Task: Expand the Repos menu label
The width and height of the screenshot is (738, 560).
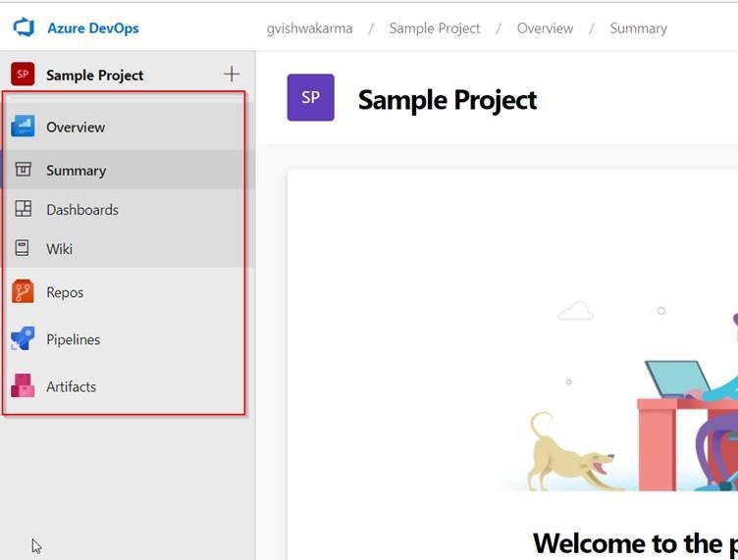Action: [65, 292]
